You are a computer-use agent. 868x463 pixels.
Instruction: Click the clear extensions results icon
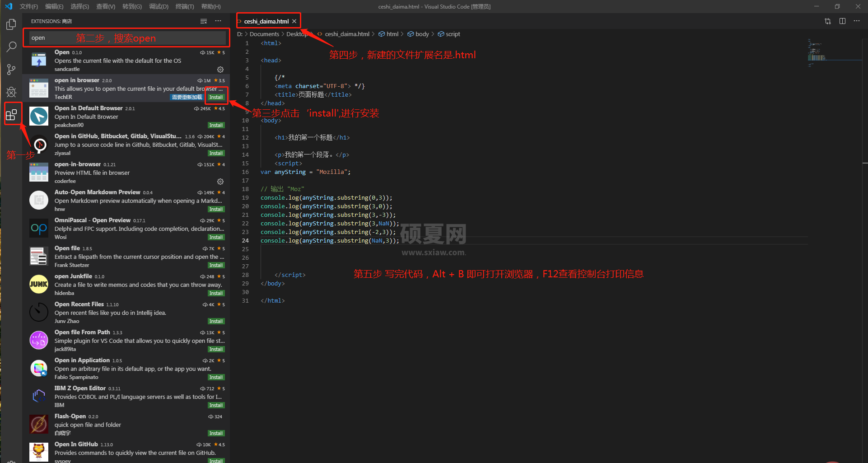204,21
